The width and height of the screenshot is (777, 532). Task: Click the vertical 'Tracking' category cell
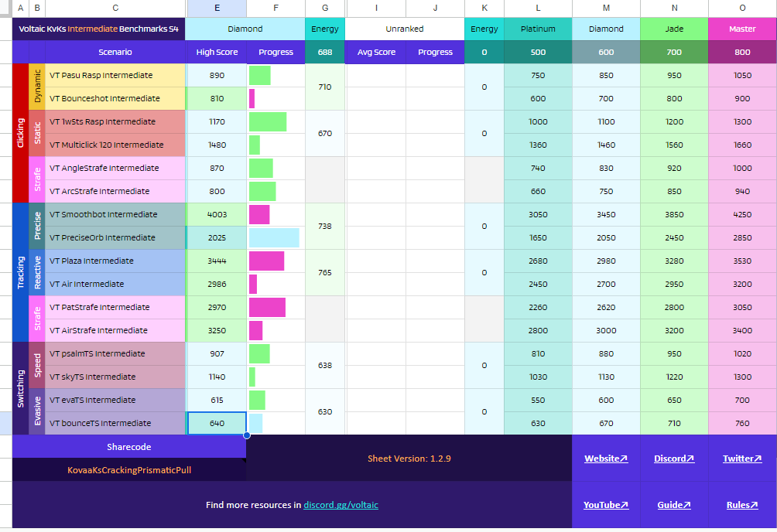[20, 272]
